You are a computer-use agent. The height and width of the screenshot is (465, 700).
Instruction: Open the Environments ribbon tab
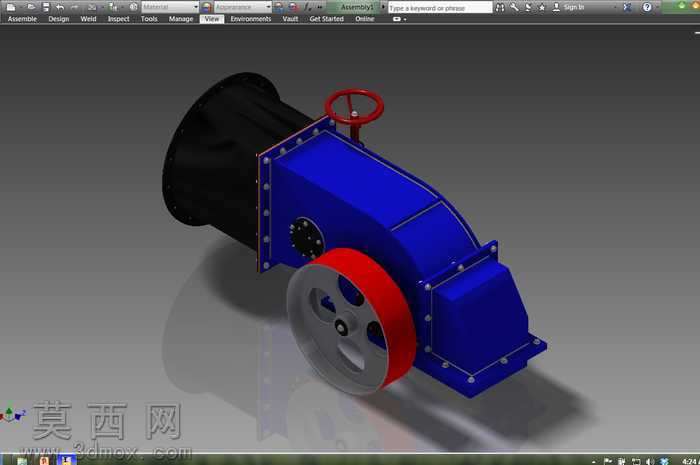pyautogui.click(x=250, y=19)
